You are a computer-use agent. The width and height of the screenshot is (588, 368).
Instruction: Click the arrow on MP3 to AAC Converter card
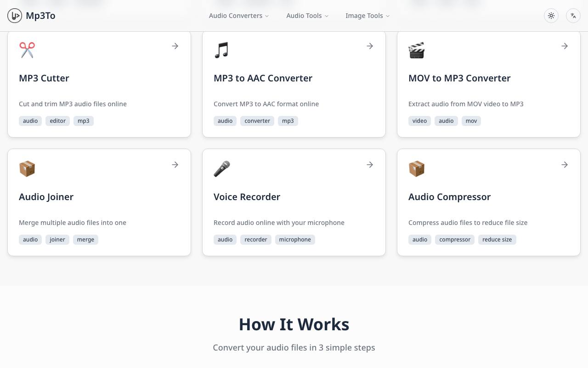tap(370, 46)
